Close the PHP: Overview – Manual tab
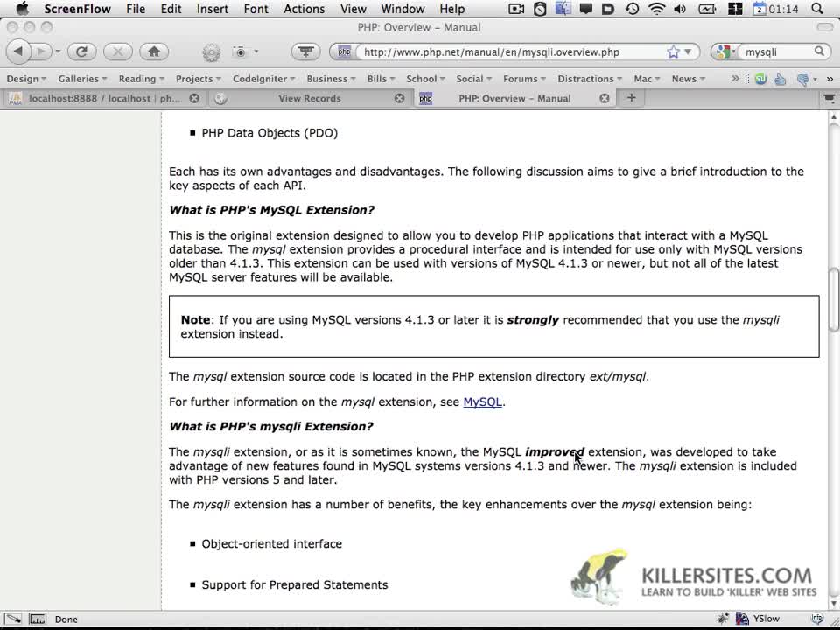This screenshot has width=840, height=630. (605, 98)
